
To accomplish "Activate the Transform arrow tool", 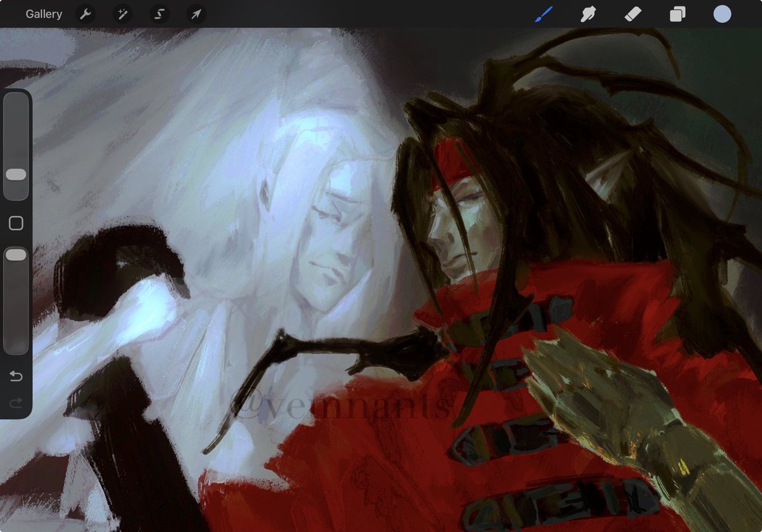I will (196, 14).
